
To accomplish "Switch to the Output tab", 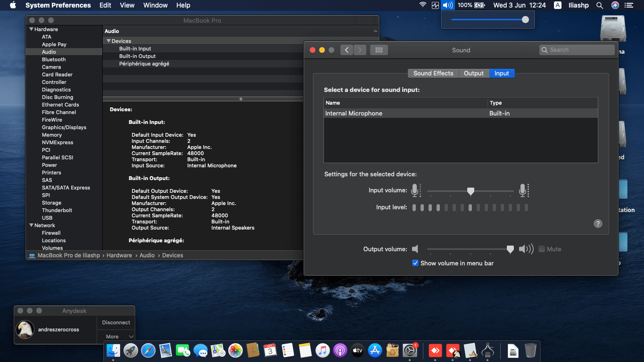I will 473,73.
